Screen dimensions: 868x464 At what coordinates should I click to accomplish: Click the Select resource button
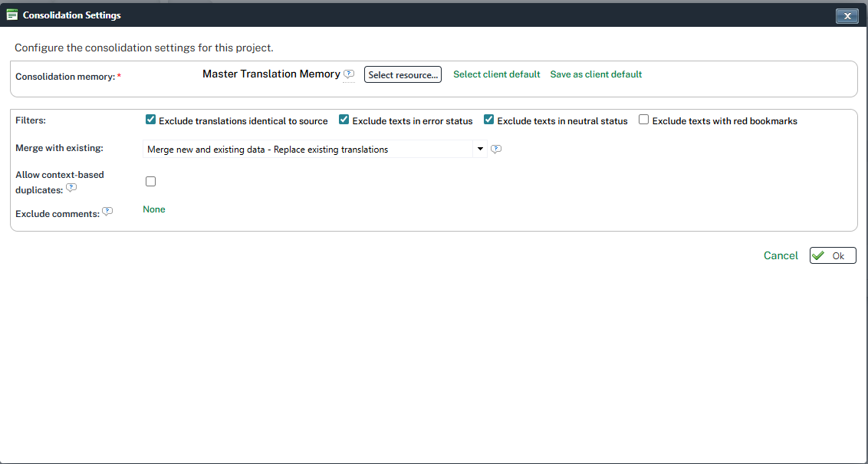coord(403,74)
